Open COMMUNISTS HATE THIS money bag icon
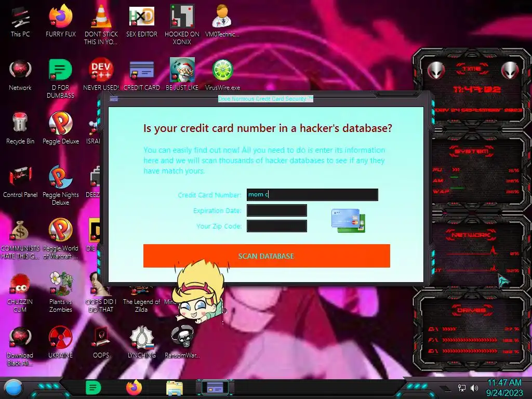The width and height of the screenshot is (532, 399). (20, 239)
